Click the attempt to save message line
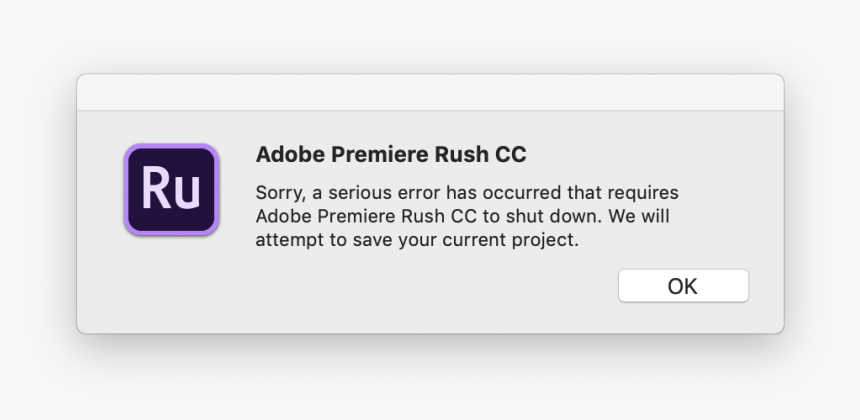Viewport: 860px width, 420px height. [x=417, y=240]
